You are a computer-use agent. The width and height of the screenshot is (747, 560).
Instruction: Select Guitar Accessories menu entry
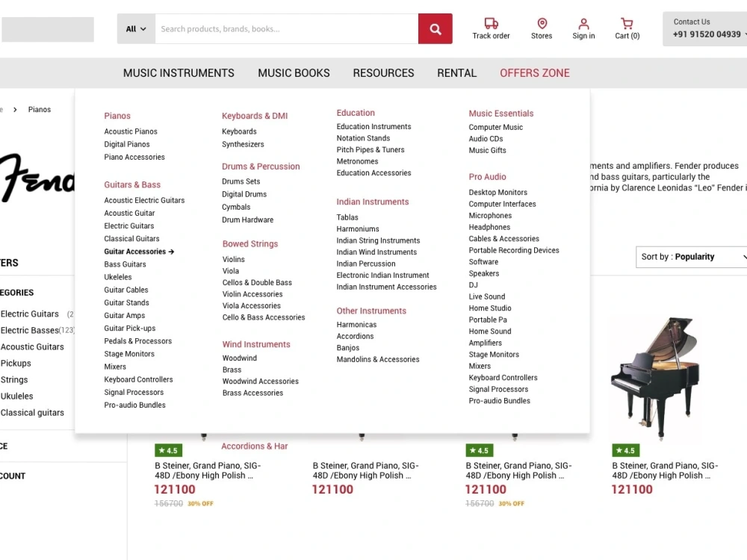click(139, 252)
